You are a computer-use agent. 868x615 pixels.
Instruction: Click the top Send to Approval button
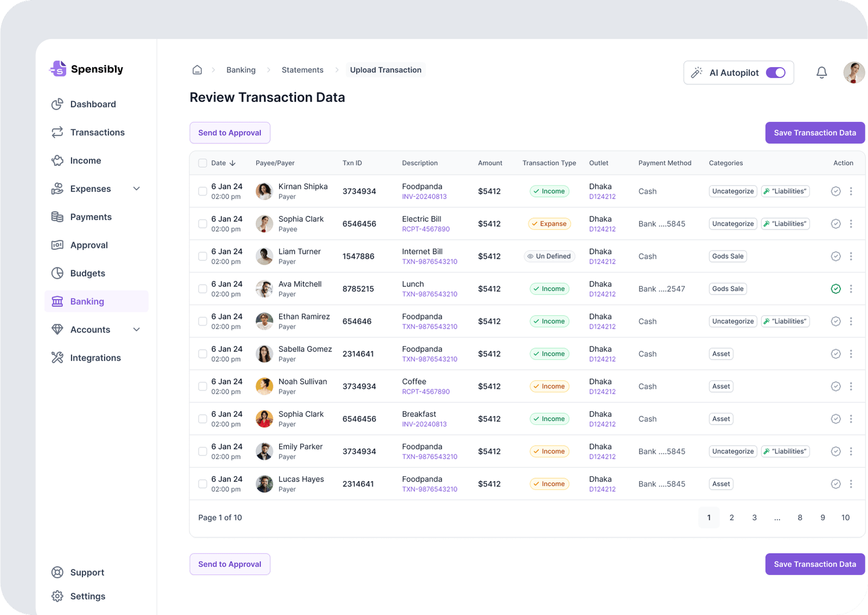coord(229,133)
